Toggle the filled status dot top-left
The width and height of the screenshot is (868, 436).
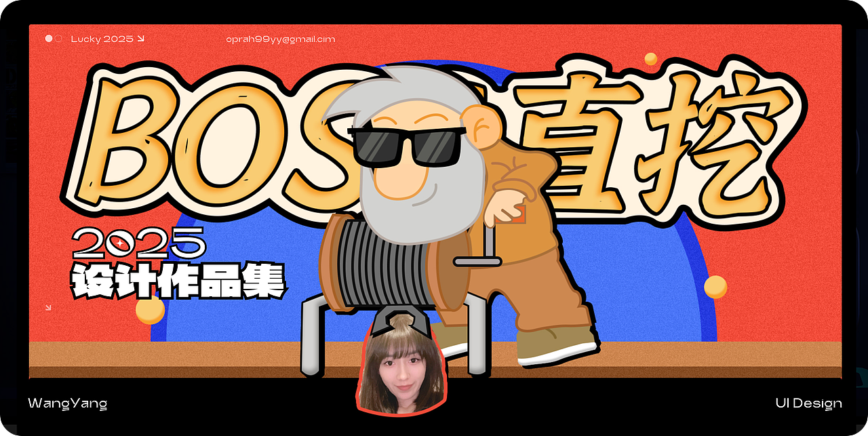click(x=48, y=38)
